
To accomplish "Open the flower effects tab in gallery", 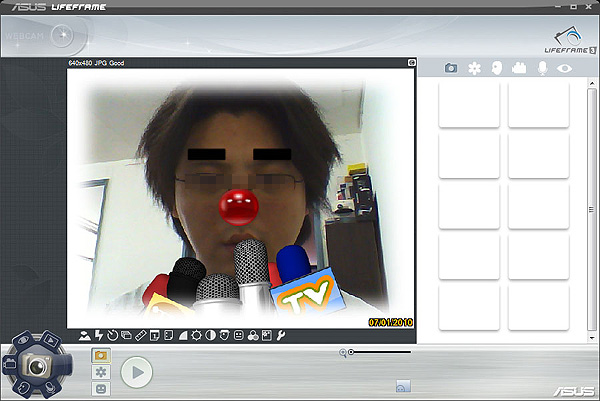I will click(x=474, y=68).
